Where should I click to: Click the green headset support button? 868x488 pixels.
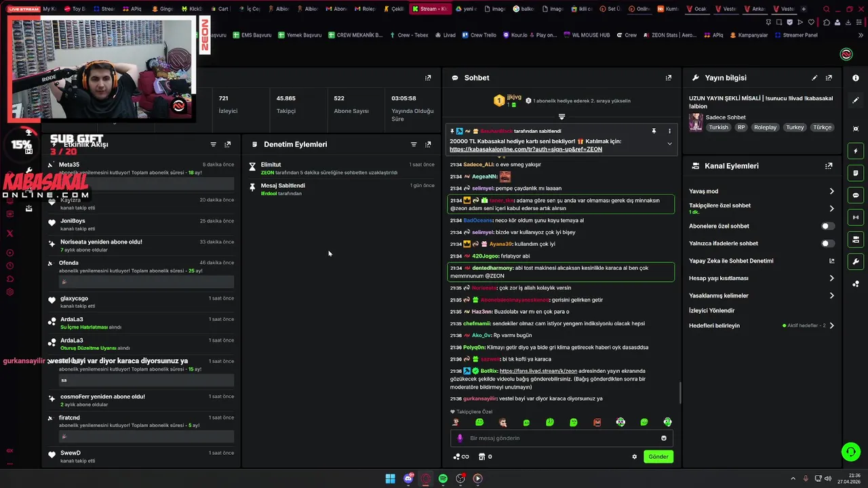click(x=850, y=451)
